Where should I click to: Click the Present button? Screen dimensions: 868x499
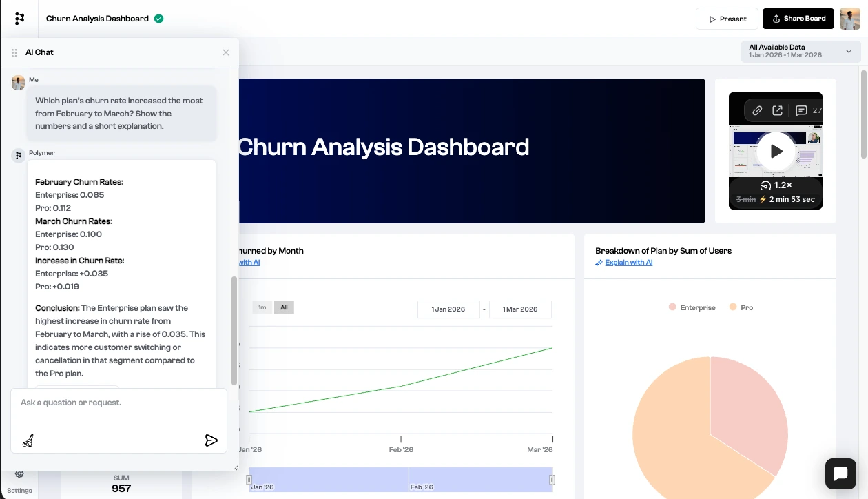coord(727,19)
